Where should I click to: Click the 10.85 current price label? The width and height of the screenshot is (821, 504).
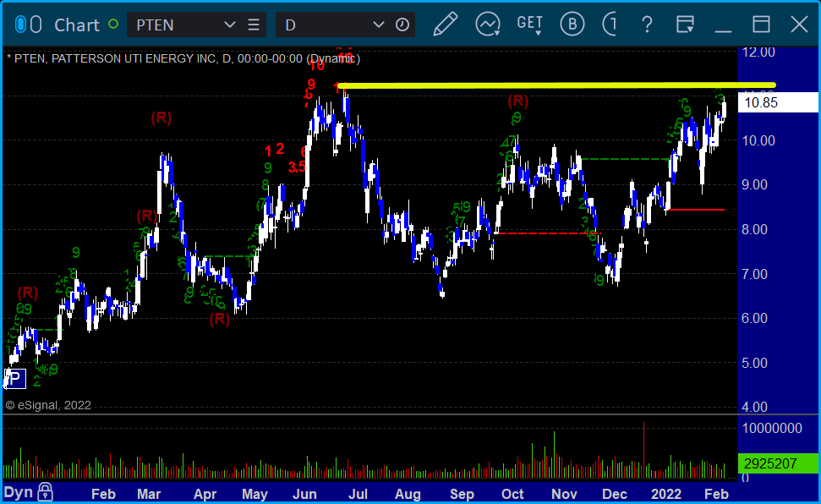pyautogui.click(x=778, y=102)
